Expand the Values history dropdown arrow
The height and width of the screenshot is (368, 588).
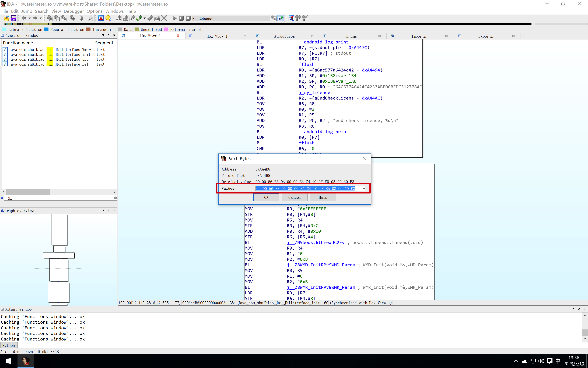(363, 188)
